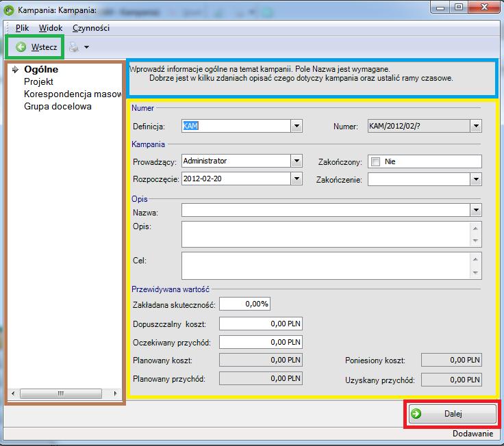Click the Planowany koszt value
Image resolution: width=504 pixels, height=446 pixels.
261,360
